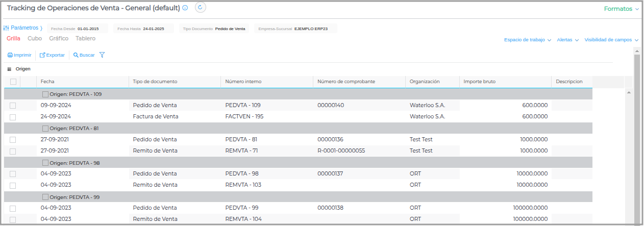Check the row for REMVTA - 71
This screenshot has width=644, height=226.
pyautogui.click(x=13, y=152)
